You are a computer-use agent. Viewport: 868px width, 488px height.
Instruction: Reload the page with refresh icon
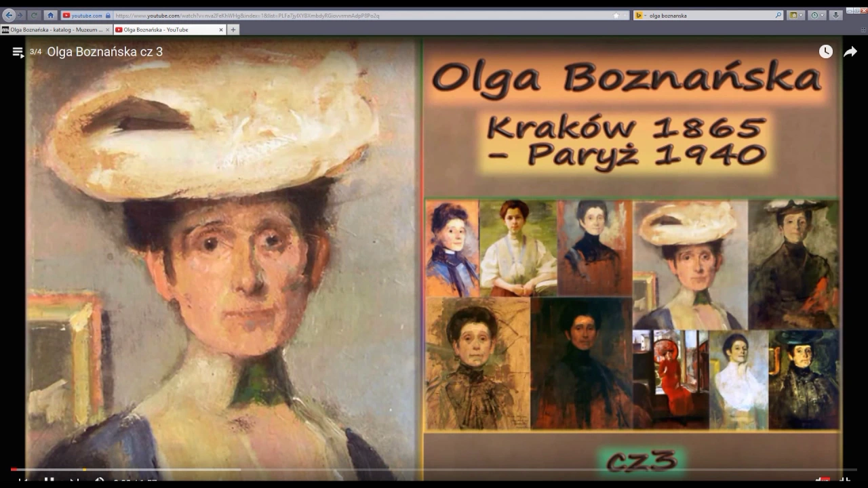[34, 15]
